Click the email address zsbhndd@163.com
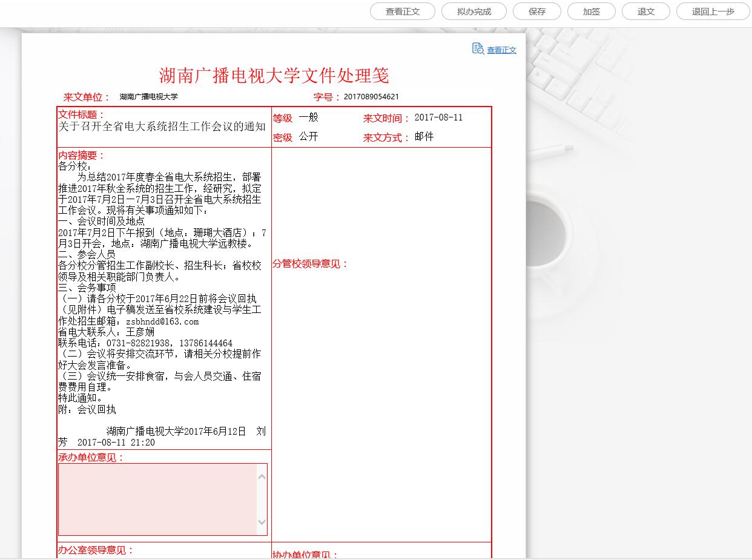Screen dimensions: 752x560 click(162, 321)
